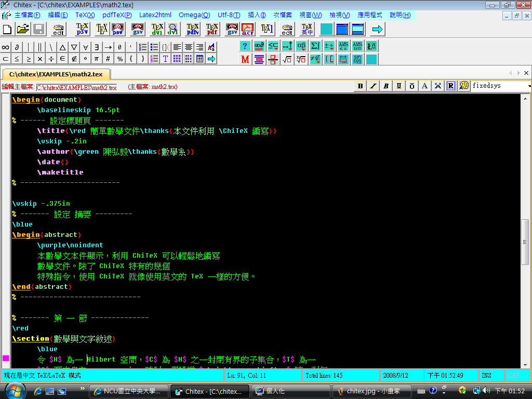Click the solid cyan window layout button

click(x=326, y=29)
